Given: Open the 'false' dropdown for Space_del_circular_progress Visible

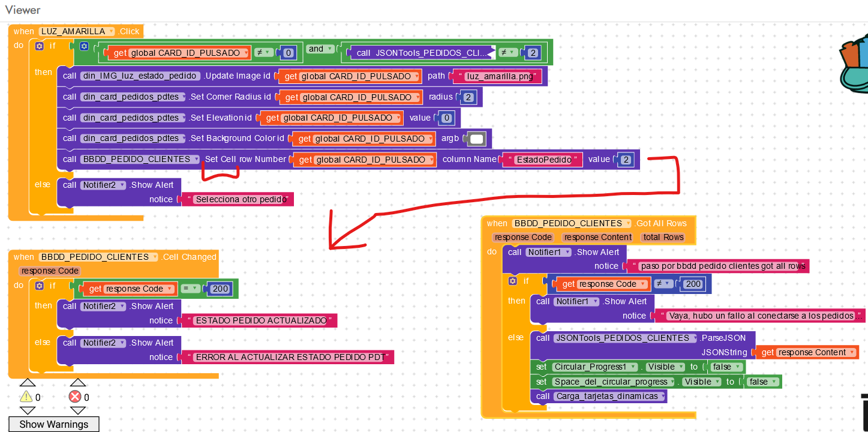Looking at the screenshot, I should pos(774,382).
